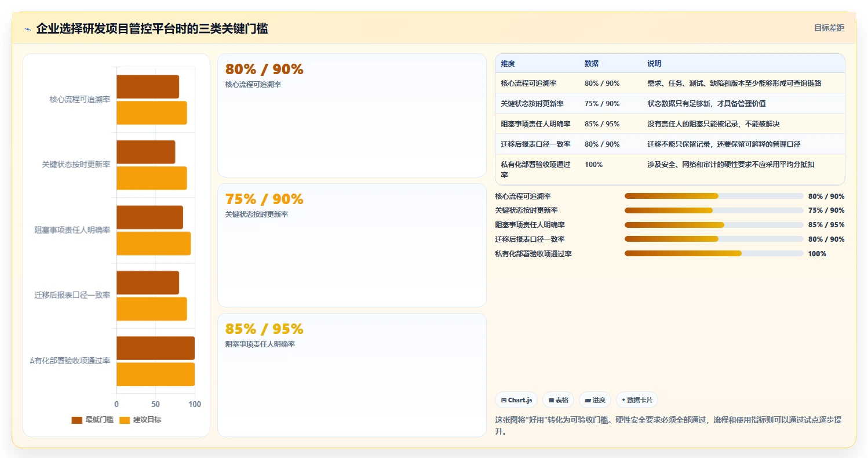Click the 迁移后报表口径一致率 cell in the table
Image resolution: width=868 pixels, height=458 pixels.
(x=536, y=144)
